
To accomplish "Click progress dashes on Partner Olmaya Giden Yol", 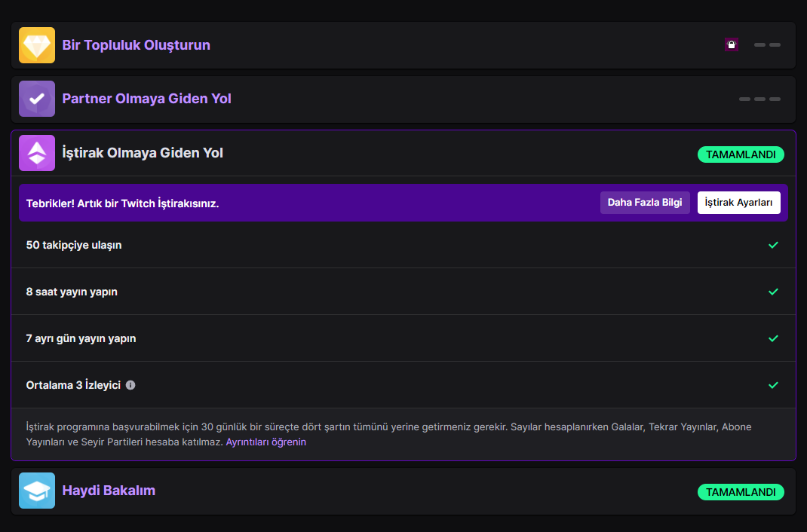I will (x=759, y=99).
